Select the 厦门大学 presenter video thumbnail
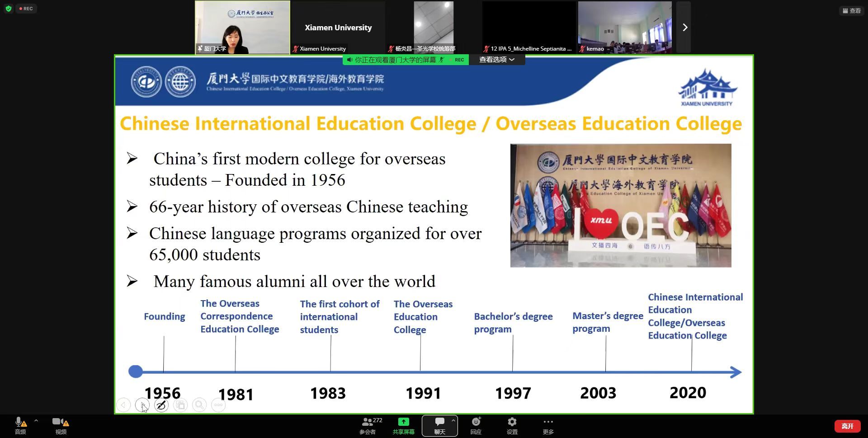Image resolution: width=868 pixels, height=438 pixels. [x=242, y=28]
